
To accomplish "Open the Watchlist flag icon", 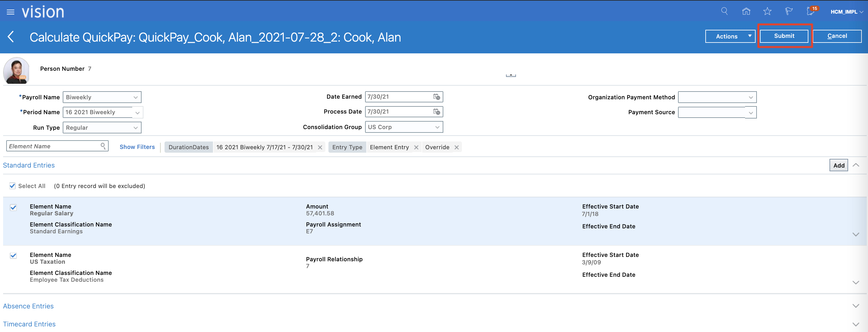I will [789, 11].
